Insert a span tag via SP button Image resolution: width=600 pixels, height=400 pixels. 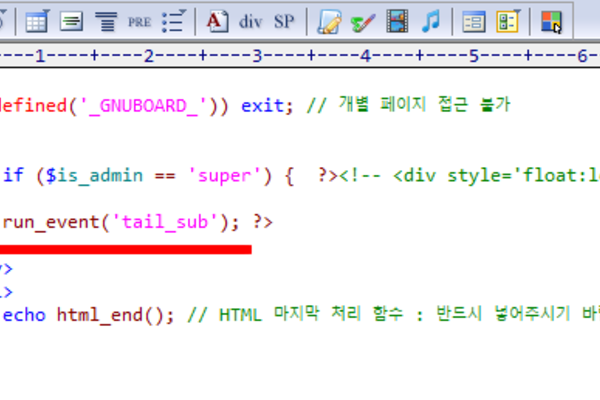tap(283, 20)
